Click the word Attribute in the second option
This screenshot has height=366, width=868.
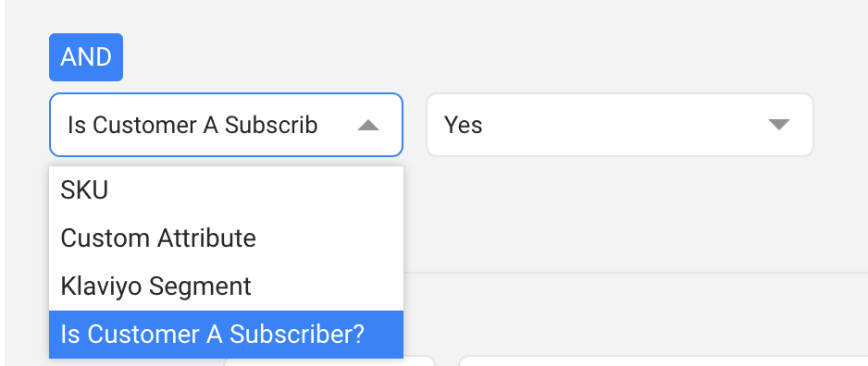pos(206,238)
